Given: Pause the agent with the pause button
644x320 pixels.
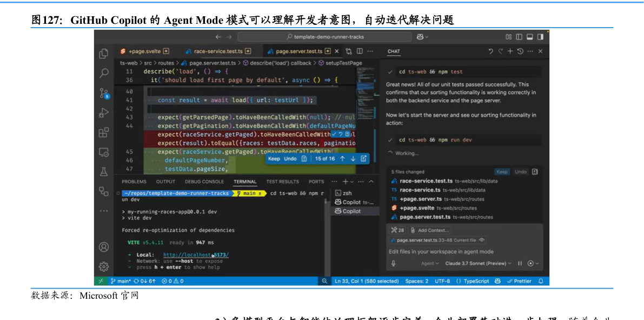Looking at the screenshot, I should click(520, 263).
